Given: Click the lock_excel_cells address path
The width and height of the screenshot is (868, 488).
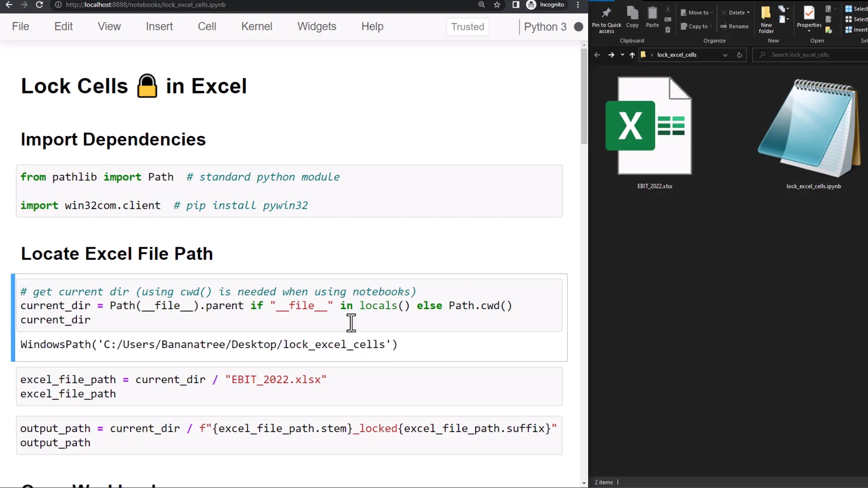Looking at the screenshot, I should (x=677, y=55).
